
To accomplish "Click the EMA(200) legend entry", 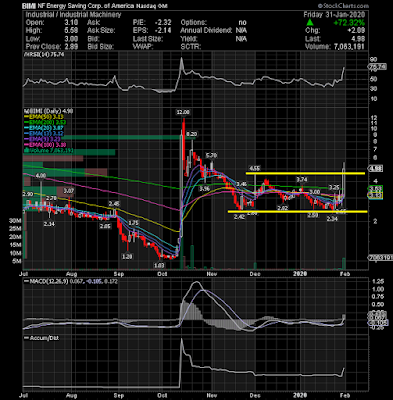I will click(x=46, y=122).
